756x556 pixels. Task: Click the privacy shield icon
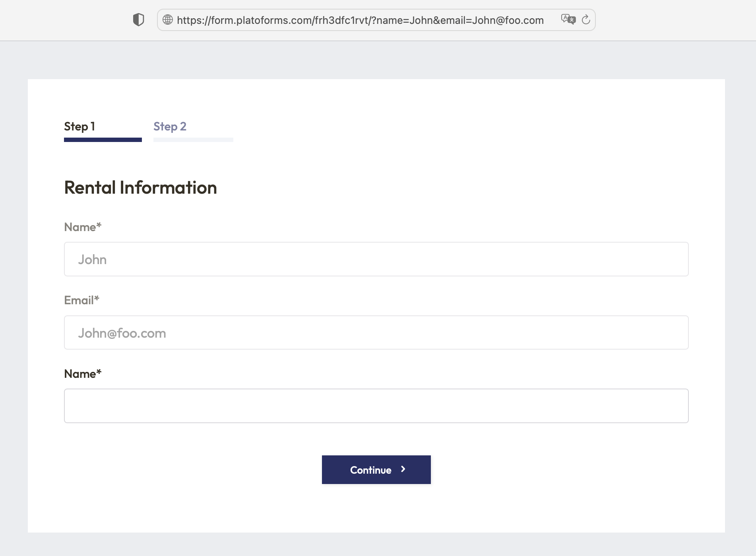pyautogui.click(x=138, y=20)
